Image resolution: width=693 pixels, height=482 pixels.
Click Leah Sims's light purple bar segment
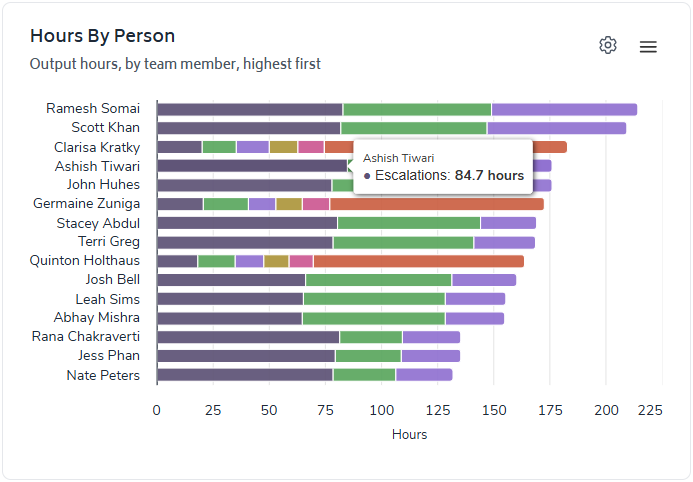[x=475, y=299]
